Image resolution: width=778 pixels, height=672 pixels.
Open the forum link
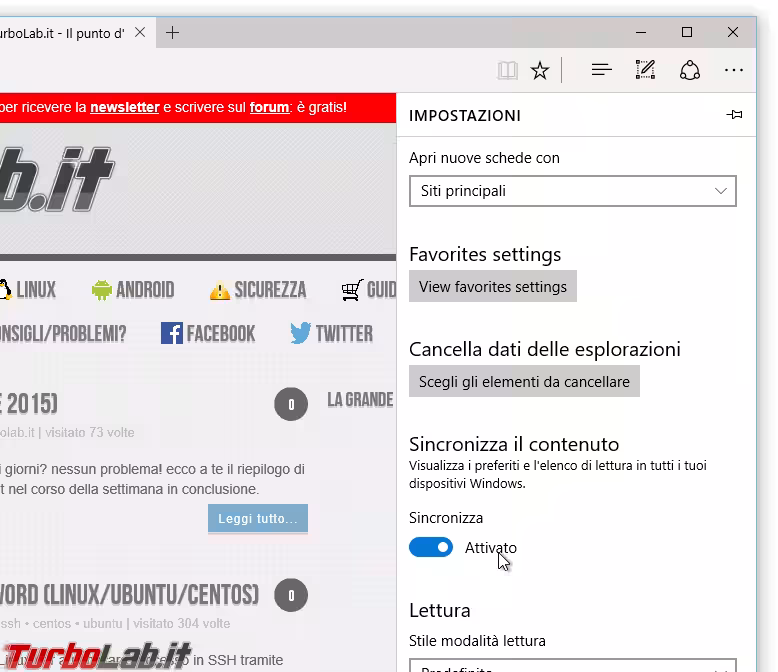[269, 107]
